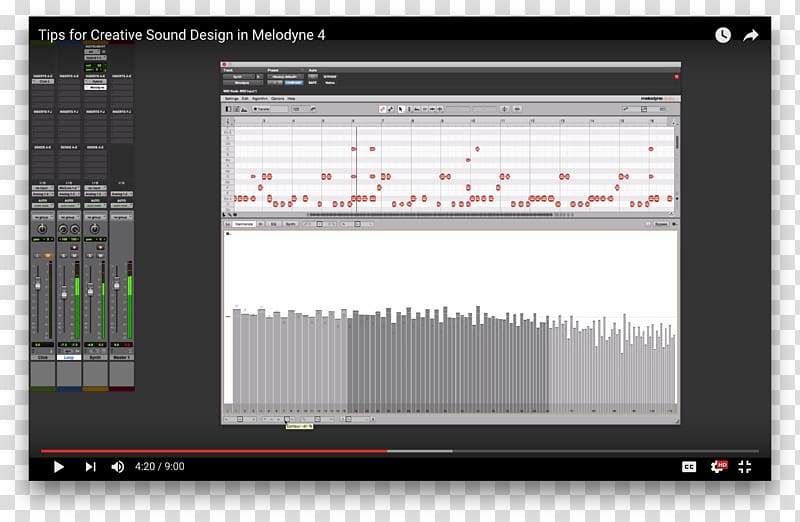Screen dimensions: 800x522
Task: Click the Click track pan knob
Action: 42,229
